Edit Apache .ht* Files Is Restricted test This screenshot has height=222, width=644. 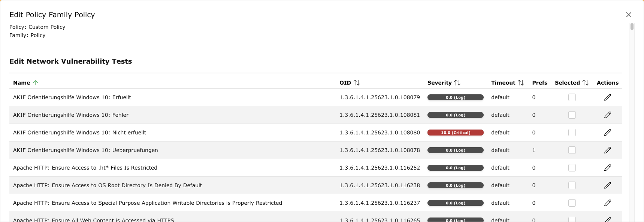[607, 168]
